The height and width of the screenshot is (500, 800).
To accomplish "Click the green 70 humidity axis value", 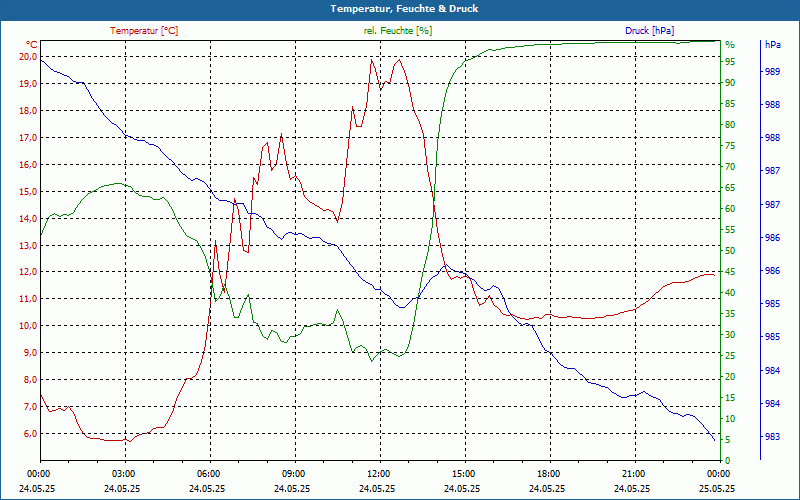I will coord(730,167).
